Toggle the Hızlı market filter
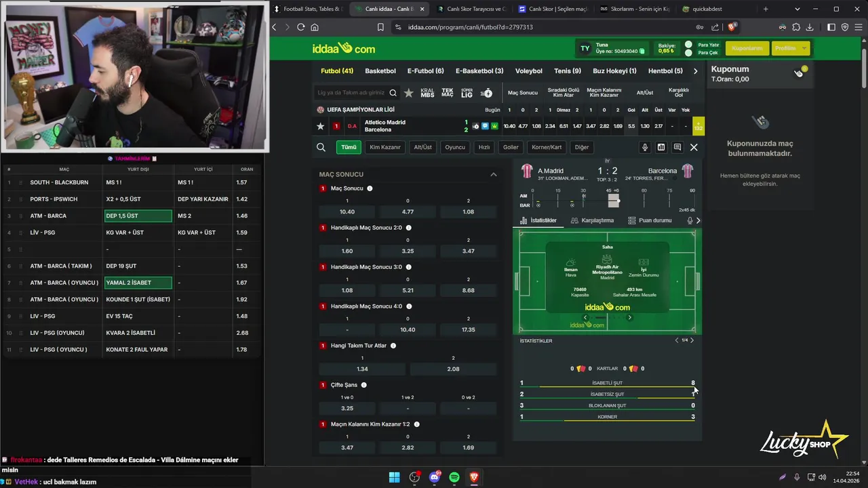Screen dimensions: 868x488 tap(484, 147)
